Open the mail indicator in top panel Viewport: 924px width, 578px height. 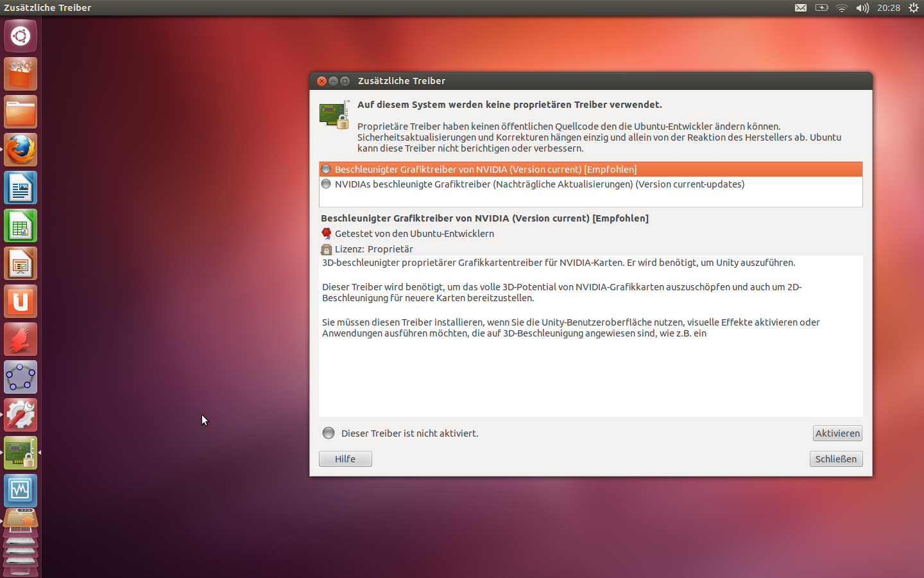[x=801, y=8]
